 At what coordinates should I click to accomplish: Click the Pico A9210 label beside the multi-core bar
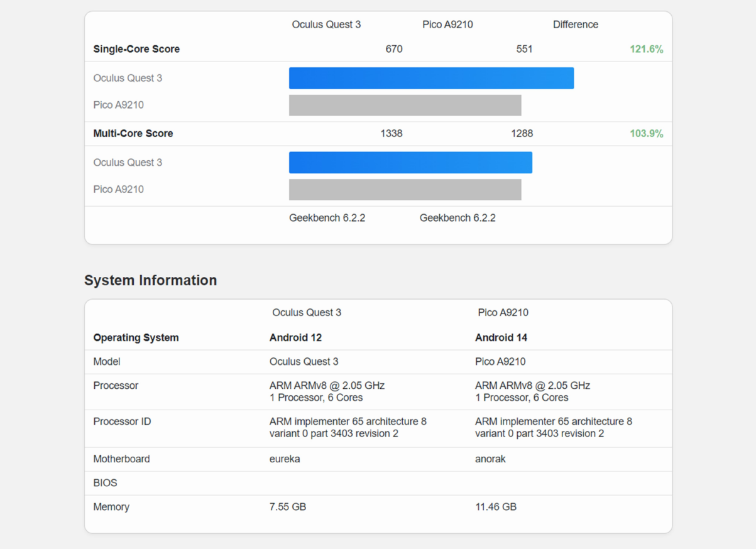118,189
